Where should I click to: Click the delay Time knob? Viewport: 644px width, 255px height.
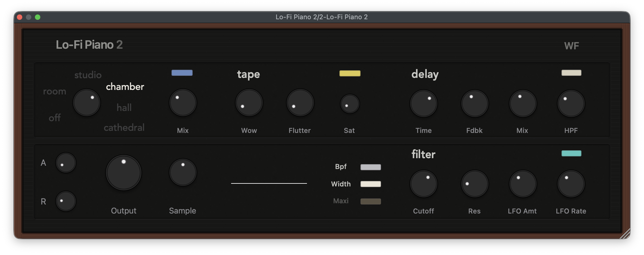424,103
